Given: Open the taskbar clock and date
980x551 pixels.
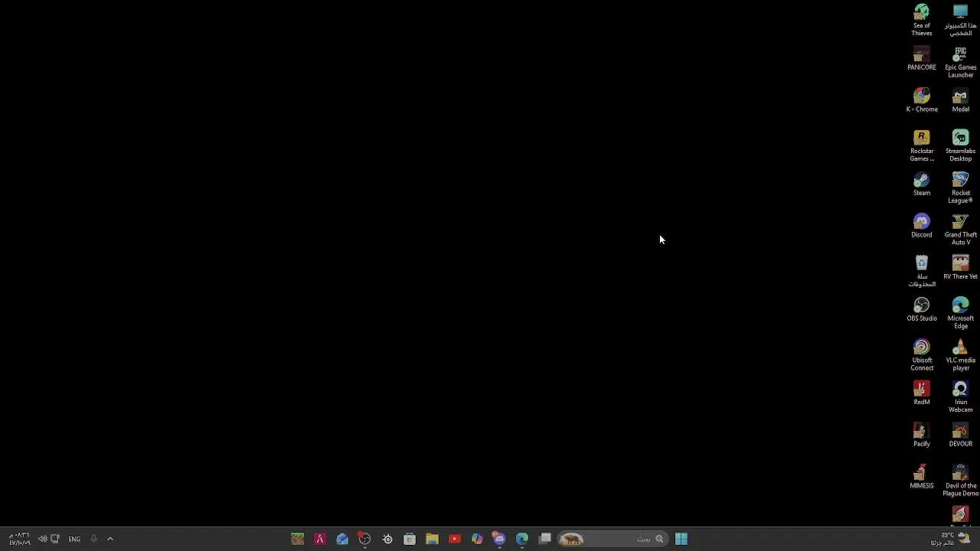Looking at the screenshot, I should pyautogui.click(x=20, y=539).
